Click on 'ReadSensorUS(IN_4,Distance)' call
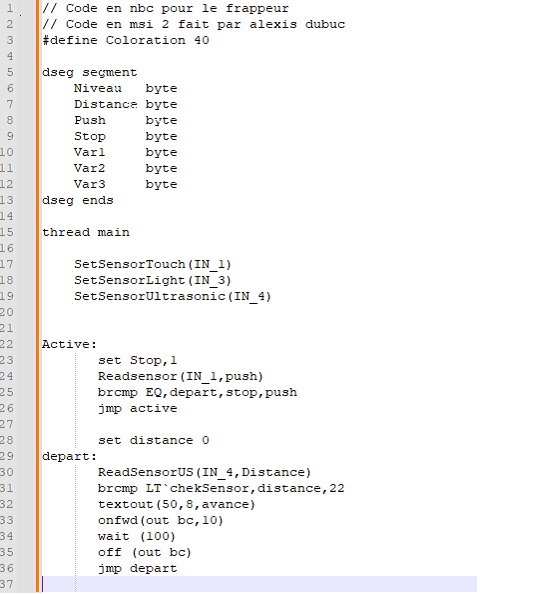Screen dimensions: 545x594 (205, 472)
